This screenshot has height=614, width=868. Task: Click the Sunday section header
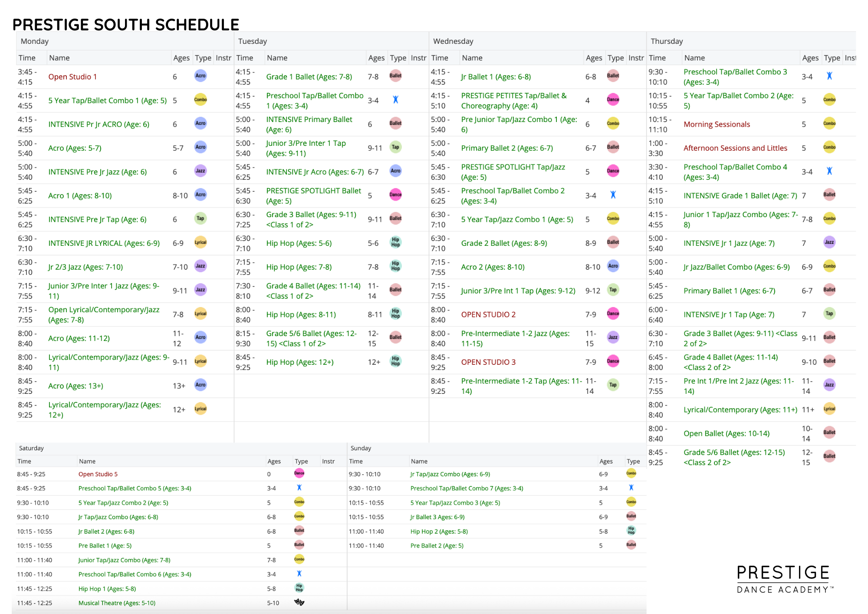[x=361, y=448]
